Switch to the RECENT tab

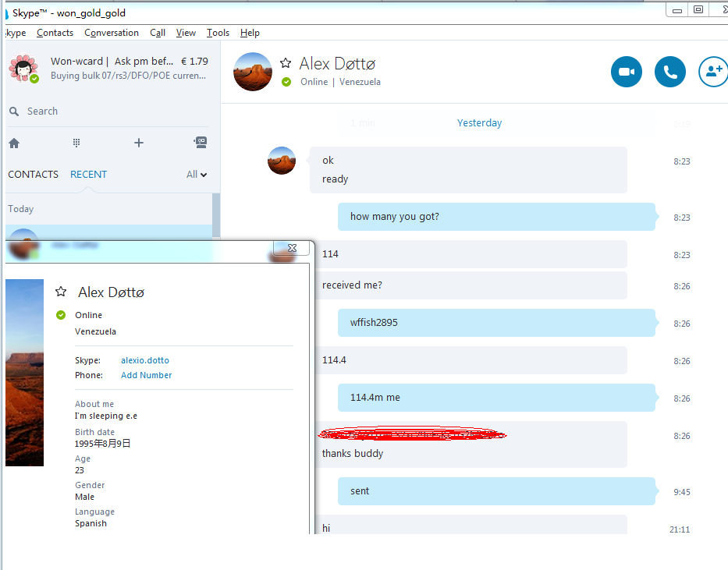pos(88,175)
